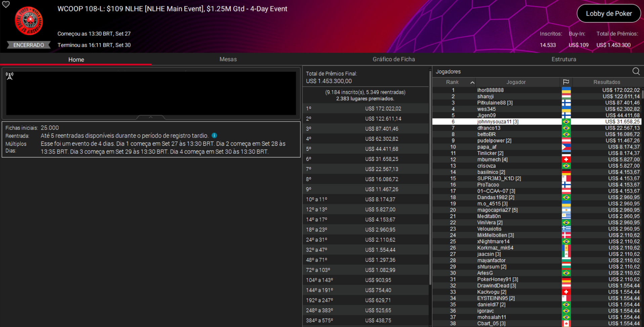This screenshot has height=327, width=644.
Task: Switch to the Home tab
Action: click(76, 60)
